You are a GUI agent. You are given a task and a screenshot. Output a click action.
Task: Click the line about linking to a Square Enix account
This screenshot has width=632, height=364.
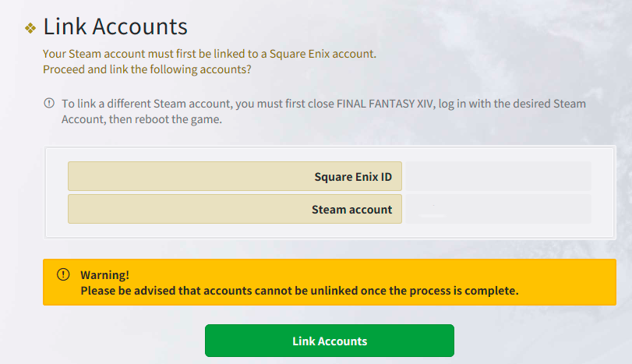tap(210, 55)
